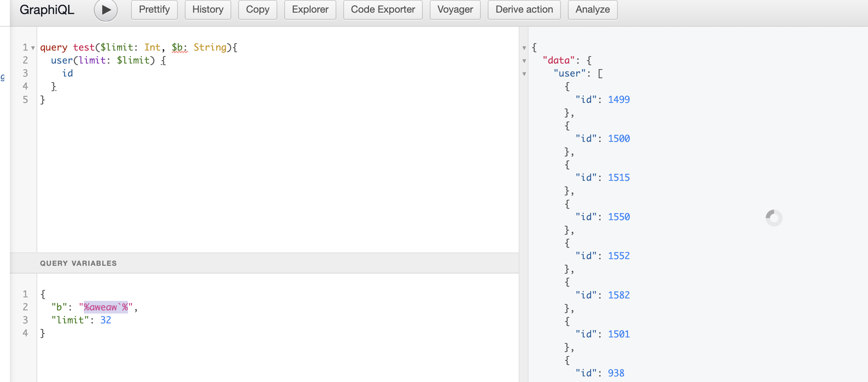Open the Code Exporter
Screen dimensions: 868x382
coord(383,10)
